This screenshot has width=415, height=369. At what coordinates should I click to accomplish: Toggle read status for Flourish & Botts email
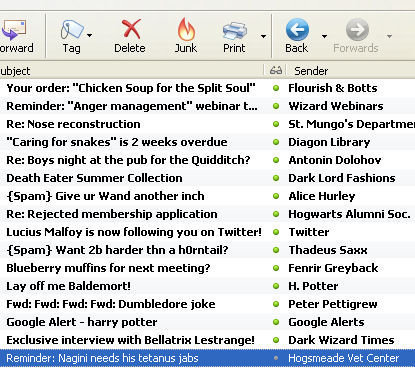pyautogui.click(x=276, y=88)
